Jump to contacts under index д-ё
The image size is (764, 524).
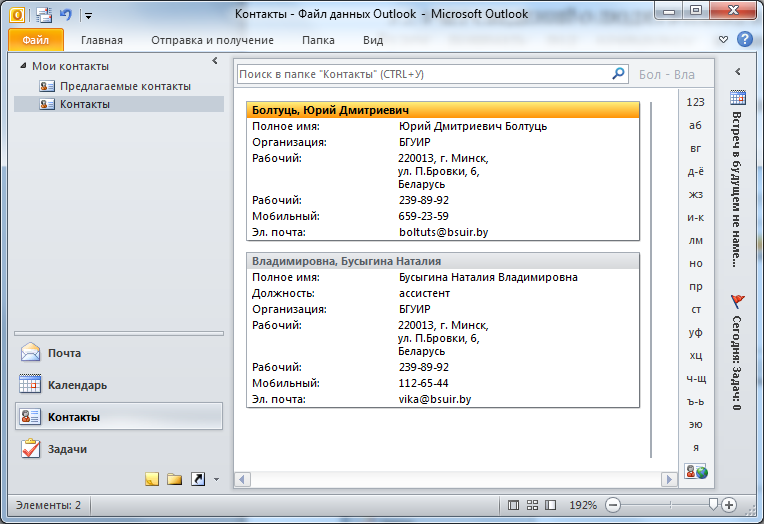tap(695, 171)
